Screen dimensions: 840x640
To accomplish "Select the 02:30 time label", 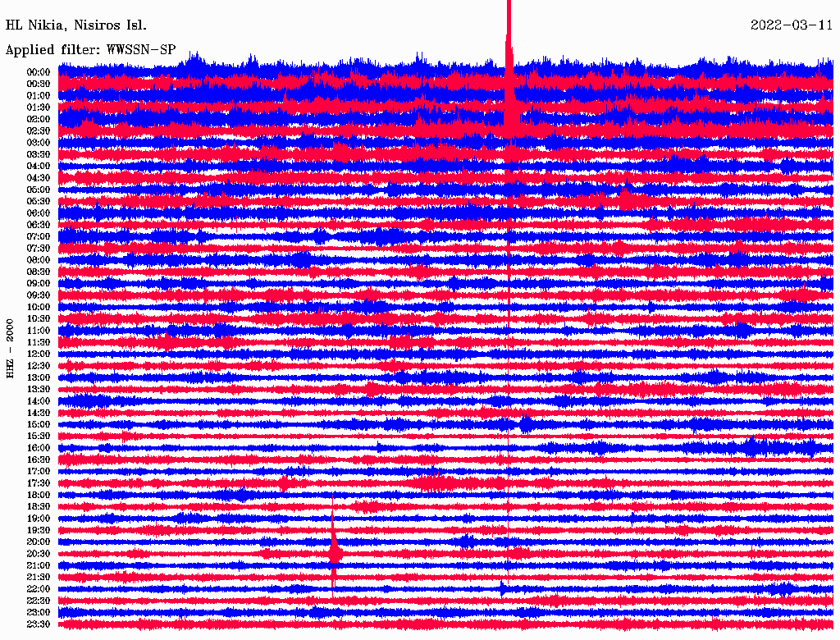I will pos(39,130).
